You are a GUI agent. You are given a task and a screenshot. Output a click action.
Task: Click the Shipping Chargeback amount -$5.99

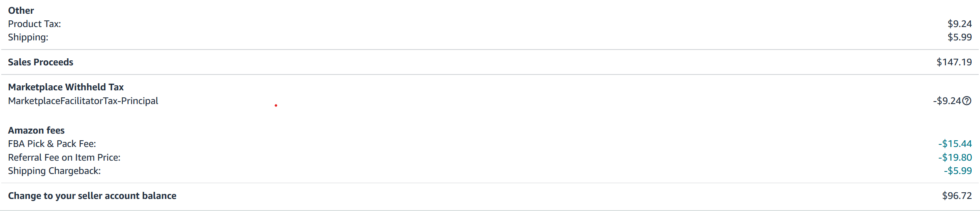click(958, 171)
